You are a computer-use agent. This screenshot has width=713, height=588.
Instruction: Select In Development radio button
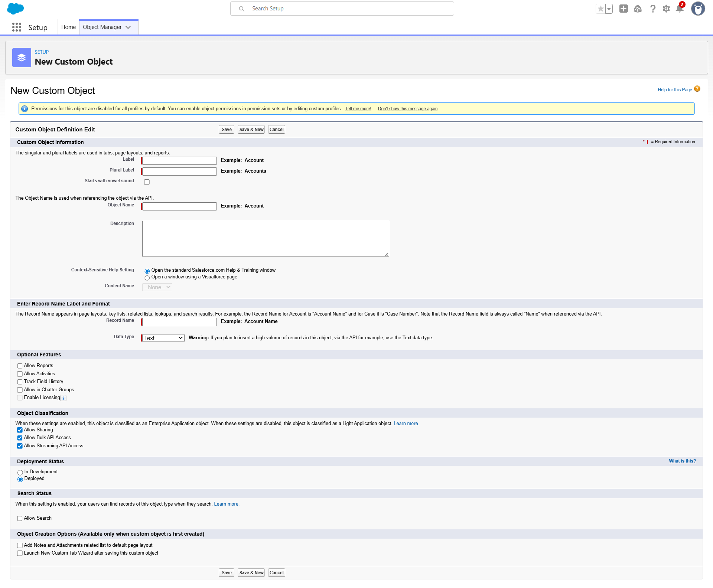[x=20, y=473]
